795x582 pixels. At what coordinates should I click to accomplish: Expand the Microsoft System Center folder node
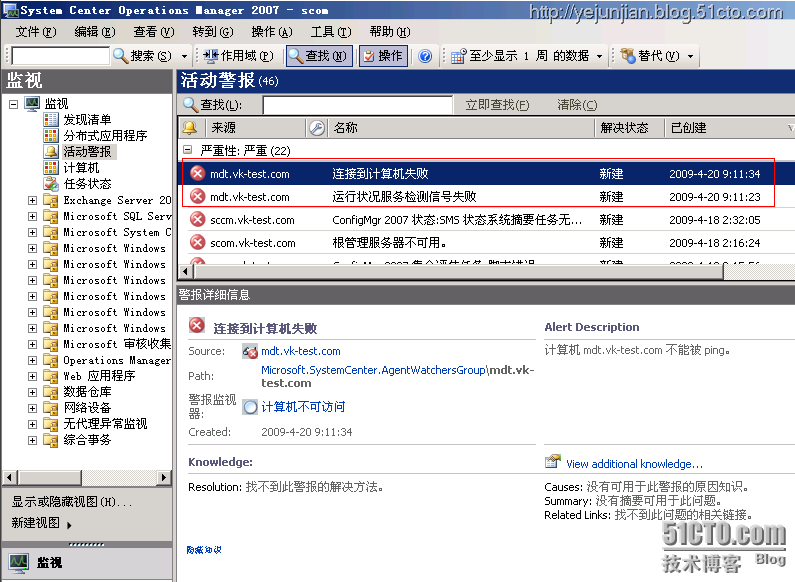click(x=32, y=232)
